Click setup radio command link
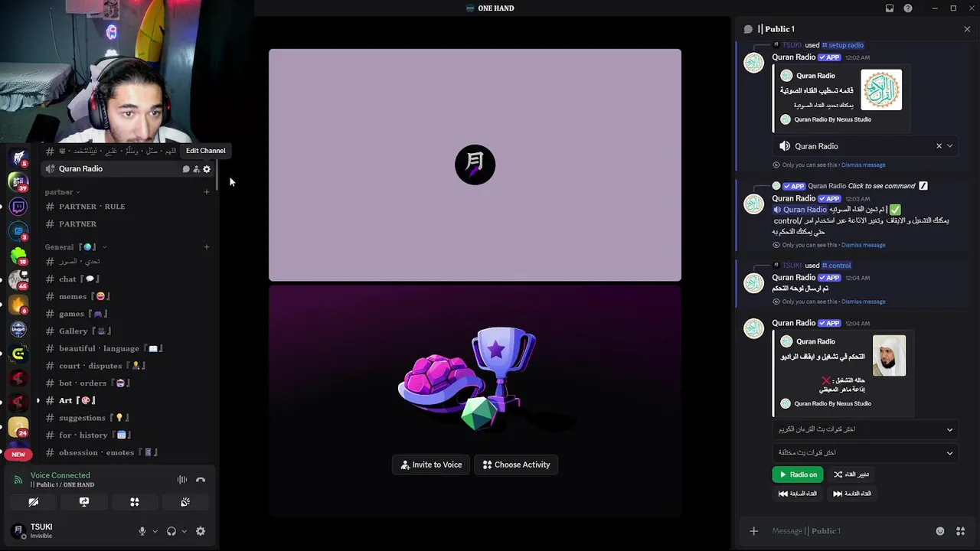 pos(842,45)
